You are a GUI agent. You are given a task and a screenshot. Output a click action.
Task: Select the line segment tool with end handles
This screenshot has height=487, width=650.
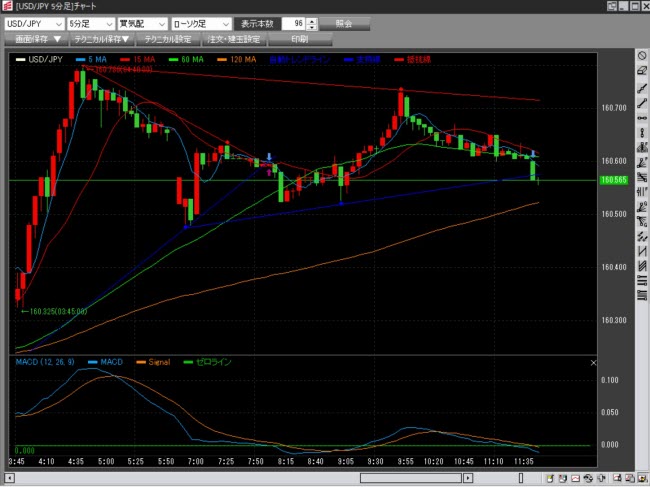click(x=642, y=103)
